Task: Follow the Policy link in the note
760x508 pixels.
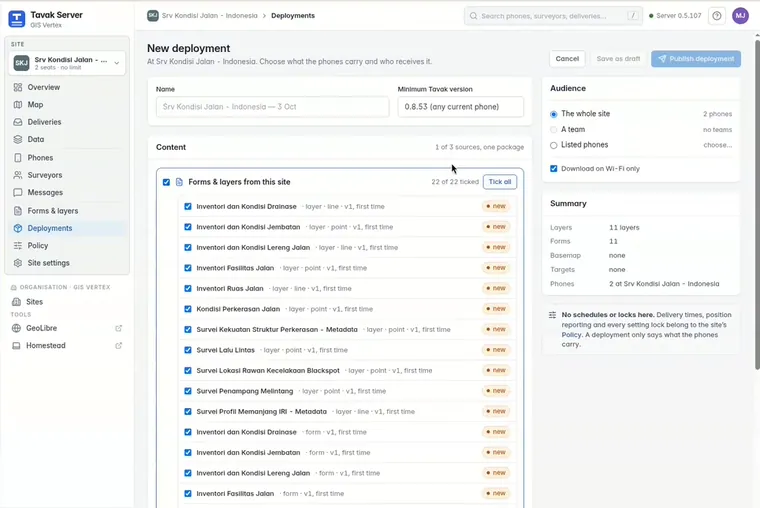Action: (x=571, y=335)
